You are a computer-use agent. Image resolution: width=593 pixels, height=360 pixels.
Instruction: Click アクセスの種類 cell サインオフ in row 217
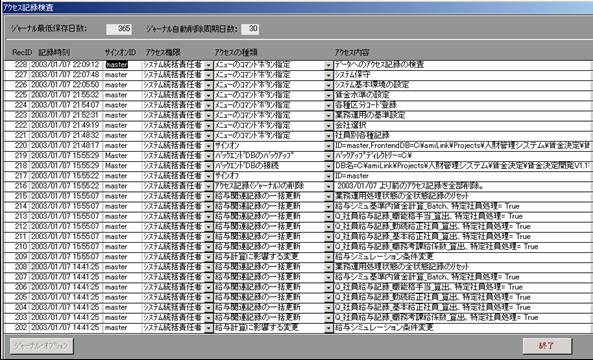(269, 176)
